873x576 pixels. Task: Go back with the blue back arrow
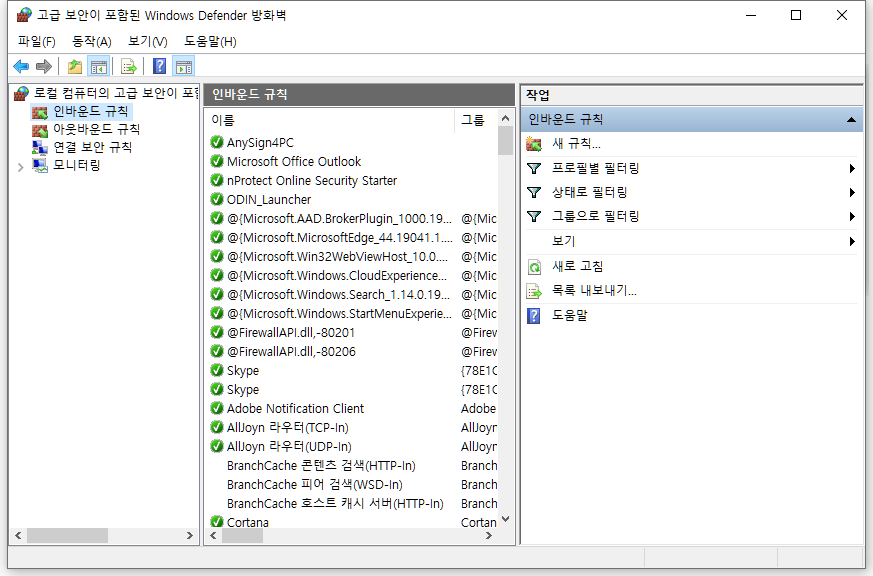pyautogui.click(x=21, y=67)
